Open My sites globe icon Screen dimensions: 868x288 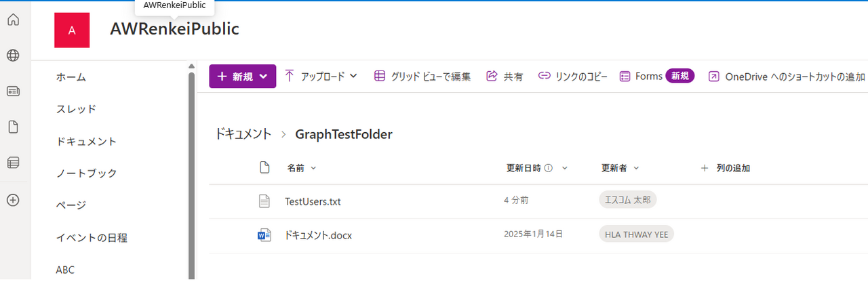pos(13,56)
